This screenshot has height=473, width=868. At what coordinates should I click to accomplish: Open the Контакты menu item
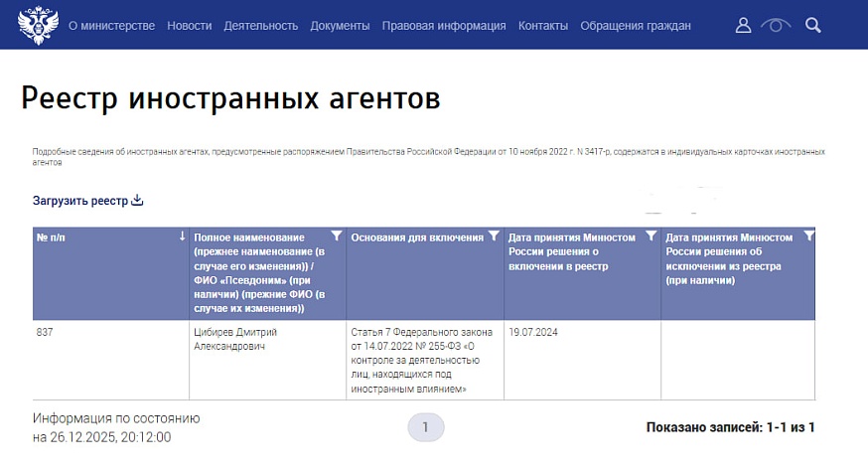pos(543,26)
